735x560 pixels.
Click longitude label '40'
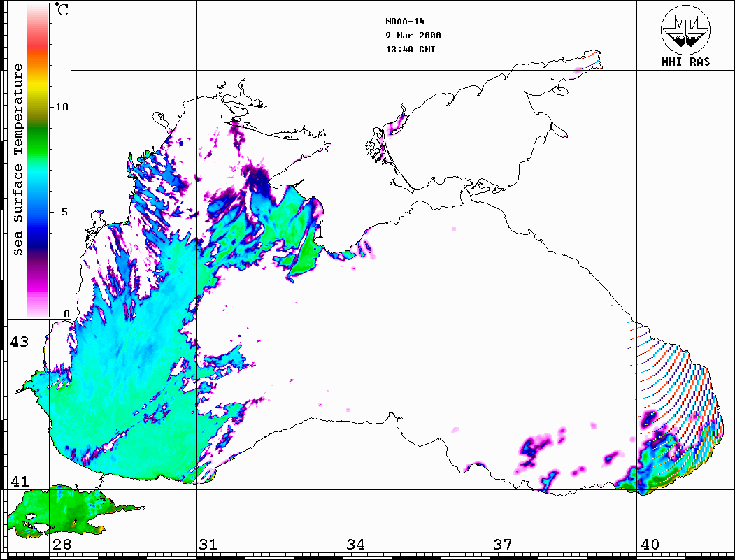click(650, 545)
